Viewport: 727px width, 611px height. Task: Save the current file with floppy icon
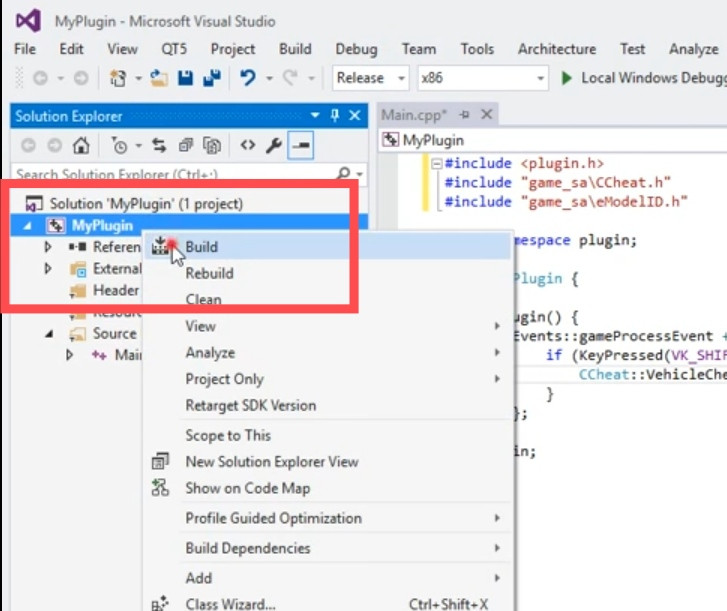coord(185,78)
